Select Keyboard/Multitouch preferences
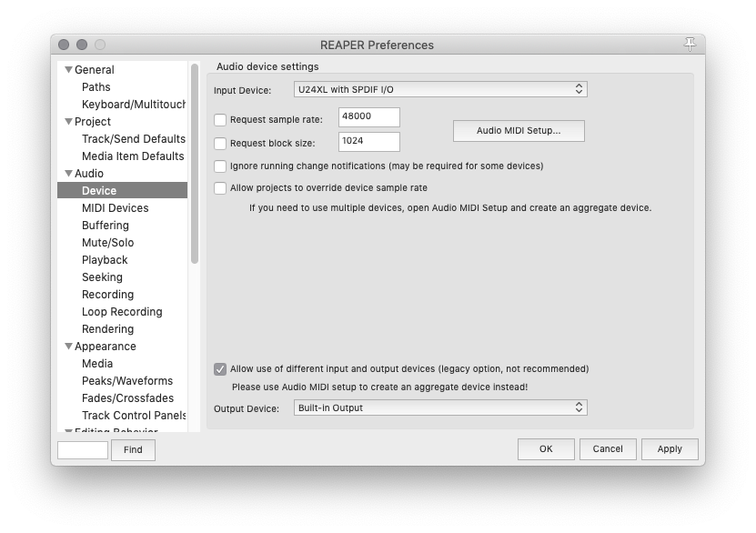The width and height of the screenshot is (756, 533). (x=134, y=105)
